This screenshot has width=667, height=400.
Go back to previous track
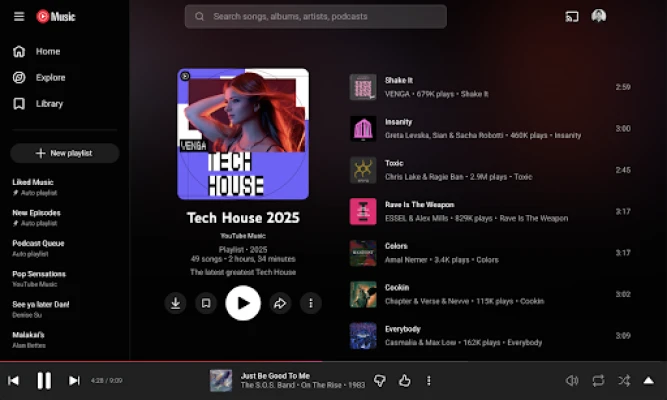tap(14, 380)
